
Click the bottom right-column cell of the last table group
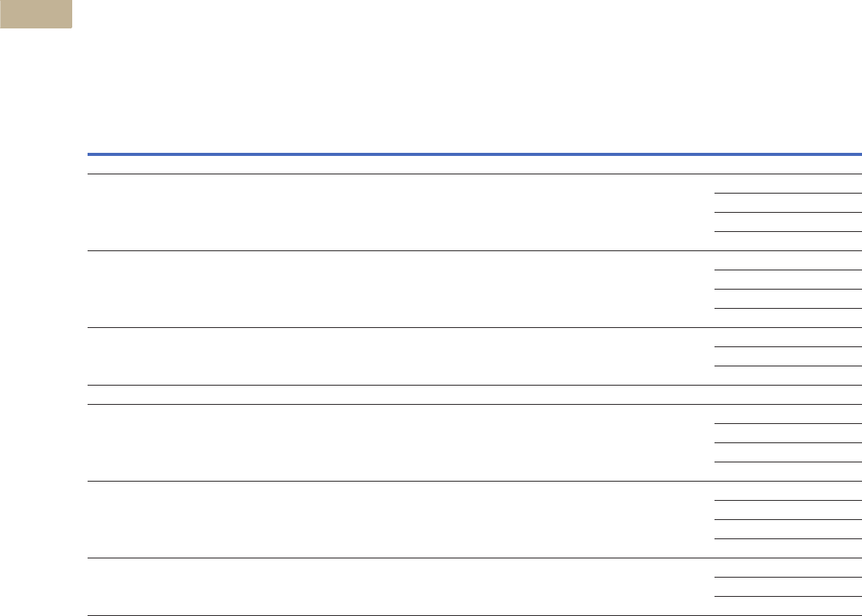[787, 606]
